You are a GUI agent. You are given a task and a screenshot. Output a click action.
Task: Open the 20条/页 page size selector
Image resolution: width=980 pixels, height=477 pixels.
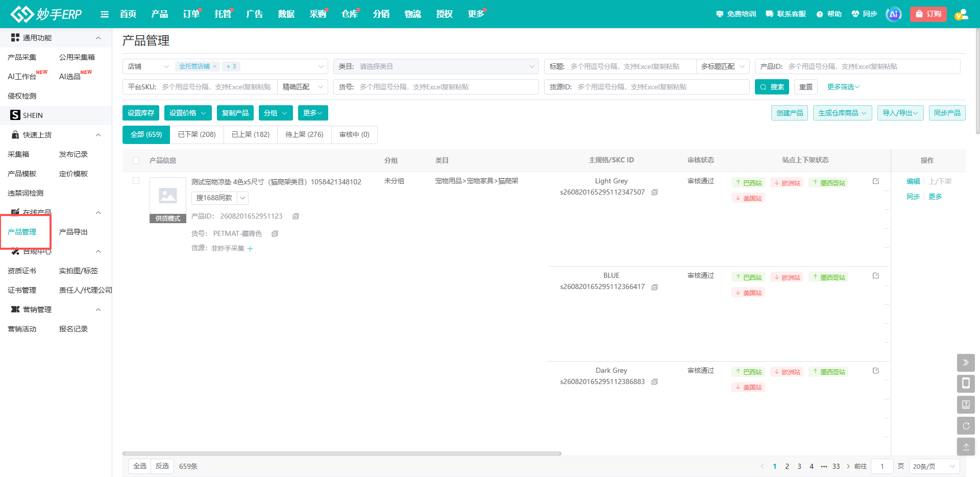click(934, 466)
